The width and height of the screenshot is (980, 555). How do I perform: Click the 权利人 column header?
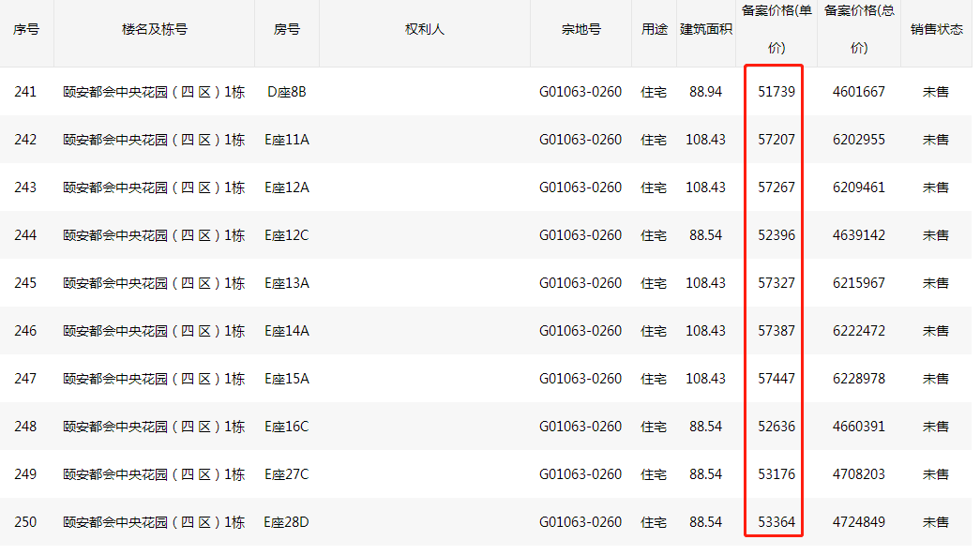coord(425,29)
